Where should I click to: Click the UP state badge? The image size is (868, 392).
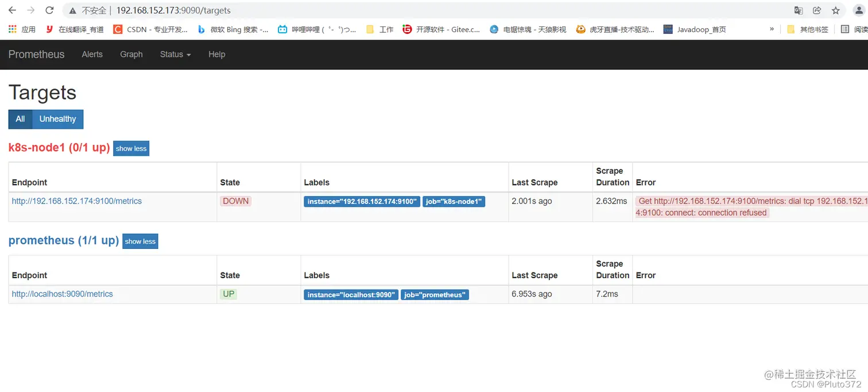(x=228, y=294)
